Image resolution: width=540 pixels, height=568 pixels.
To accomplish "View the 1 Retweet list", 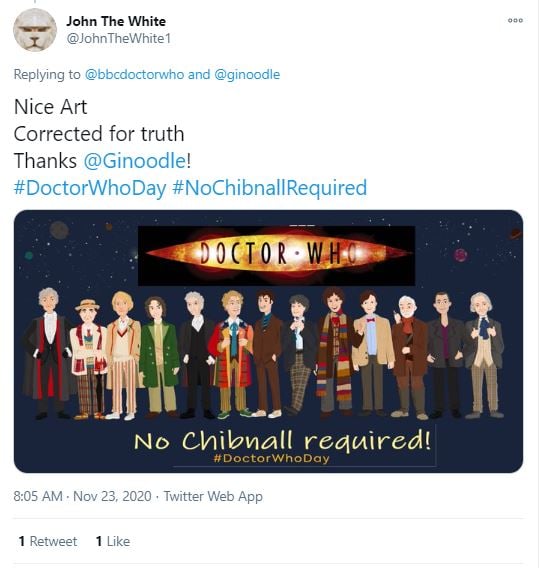I will (48, 541).
